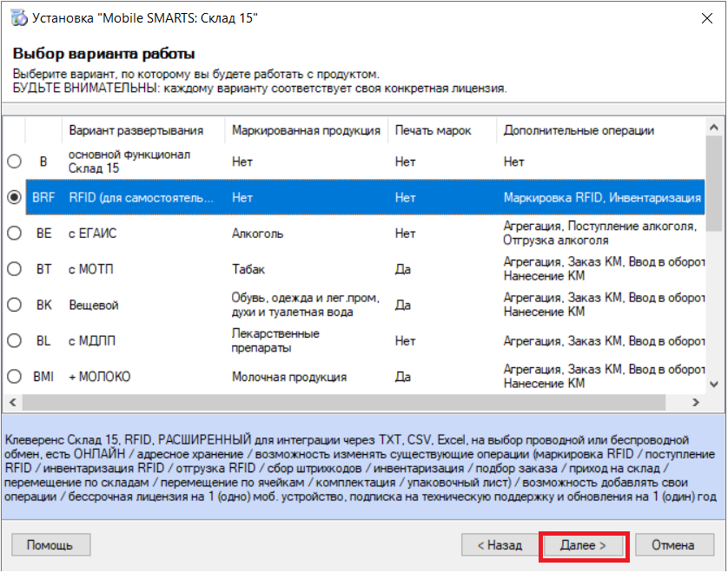Image resolution: width=728 pixels, height=573 pixels.
Task: Click the description text in the blue panel
Action: (361, 468)
